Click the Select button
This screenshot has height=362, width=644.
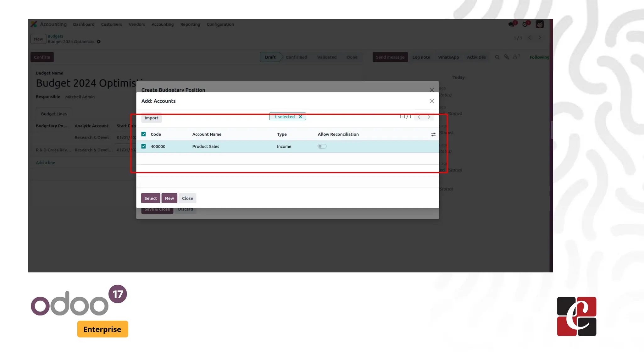coord(150,198)
